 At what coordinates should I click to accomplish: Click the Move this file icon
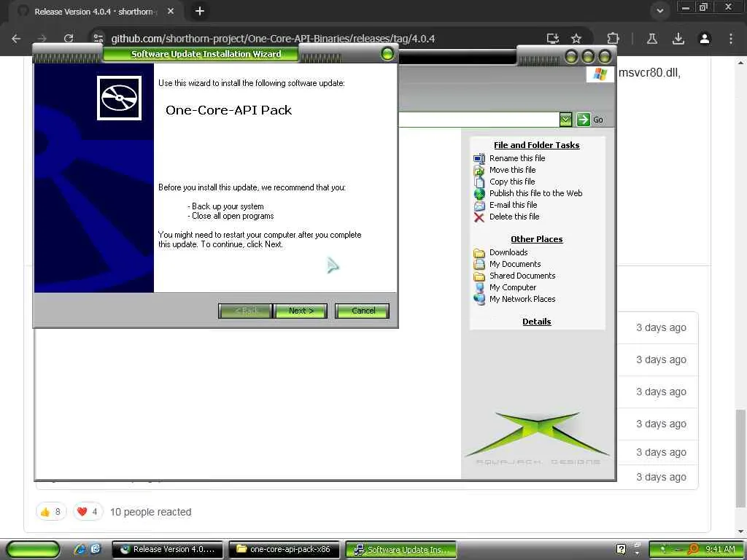click(x=479, y=170)
